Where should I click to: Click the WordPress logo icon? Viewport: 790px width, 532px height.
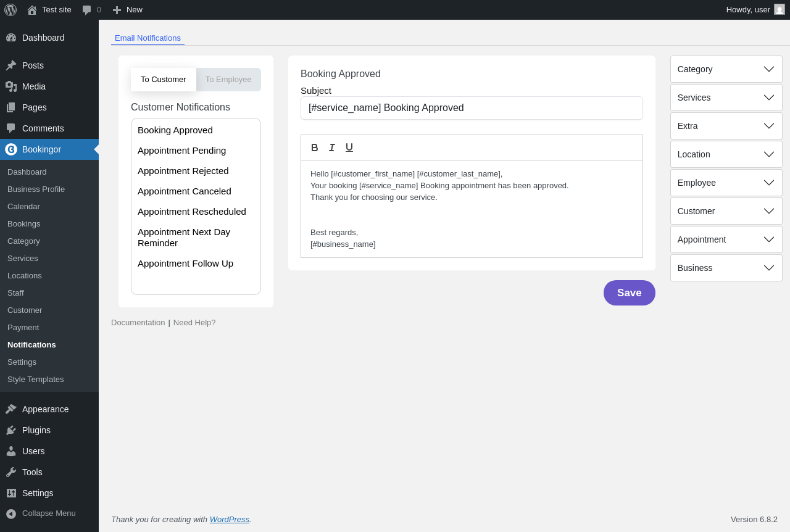point(10,10)
